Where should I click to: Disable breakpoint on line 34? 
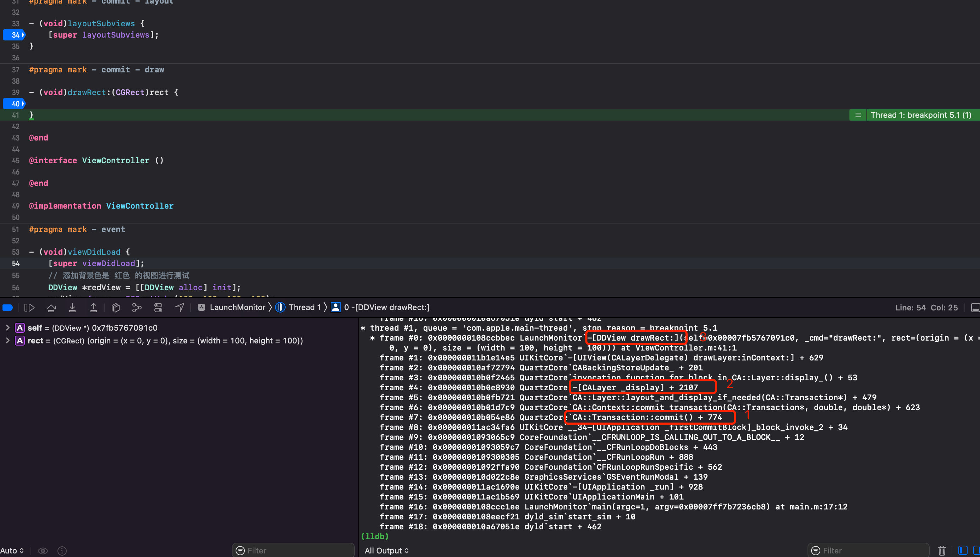(x=14, y=35)
